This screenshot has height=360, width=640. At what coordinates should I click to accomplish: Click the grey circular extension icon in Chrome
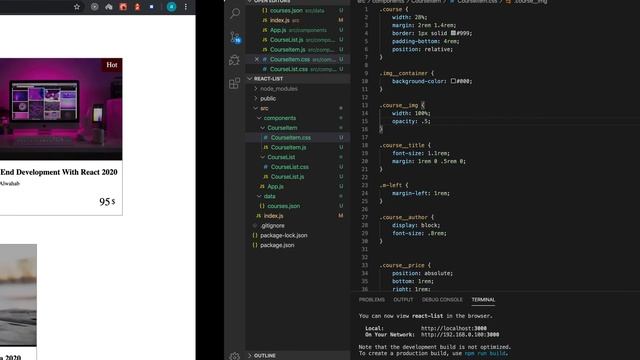(x=94, y=7)
